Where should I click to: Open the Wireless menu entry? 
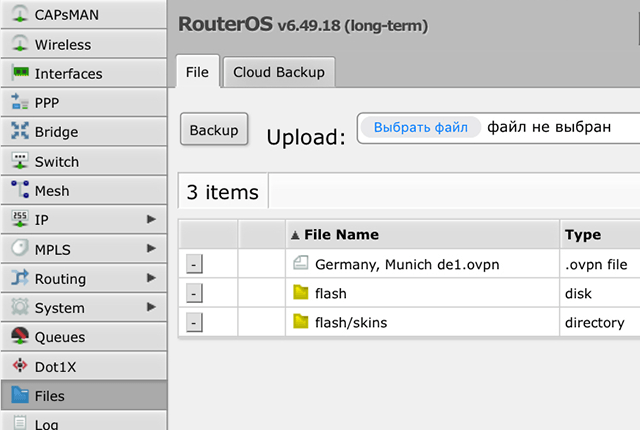pos(84,44)
